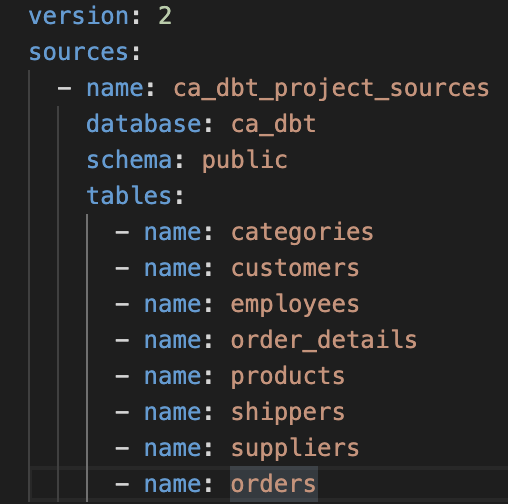Image resolution: width=508 pixels, height=504 pixels.
Task: Click the ca_dbt_project_sources source name value
Action: pyautogui.click(x=331, y=89)
